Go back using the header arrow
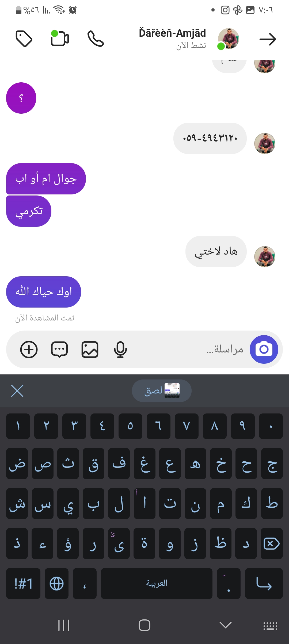 click(268, 39)
